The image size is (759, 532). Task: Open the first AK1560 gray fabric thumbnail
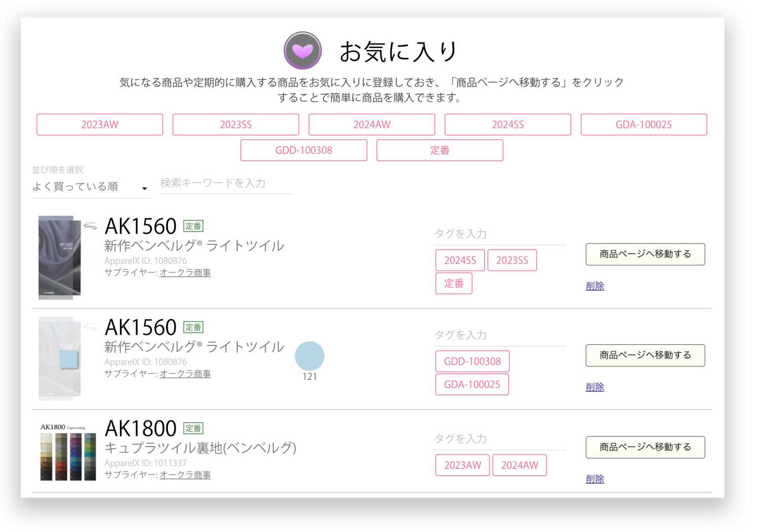(60, 257)
